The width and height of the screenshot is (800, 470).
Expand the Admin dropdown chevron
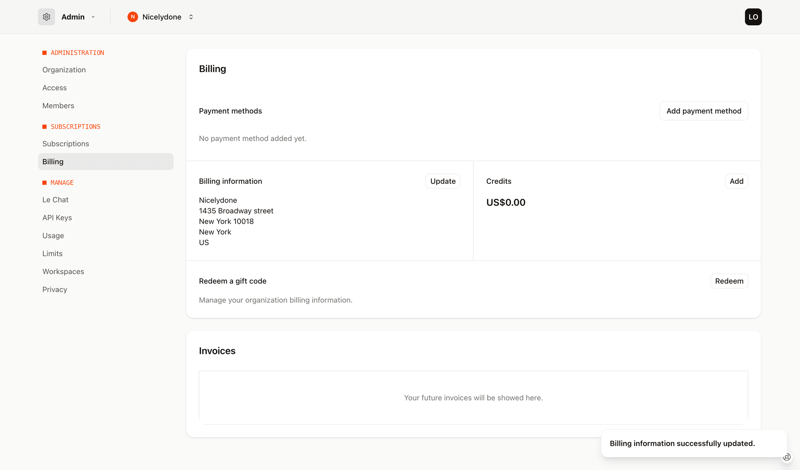(93, 17)
